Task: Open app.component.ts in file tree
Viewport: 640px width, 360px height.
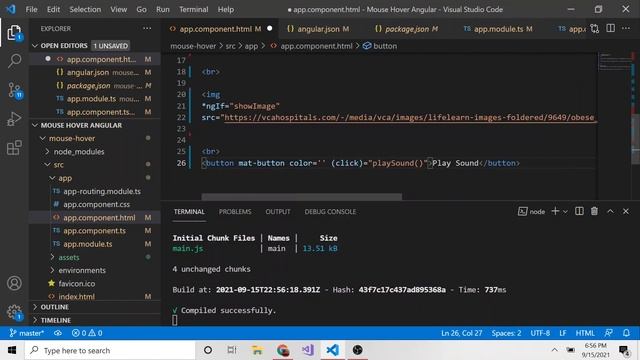Action: pyautogui.click(x=94, y=231)
